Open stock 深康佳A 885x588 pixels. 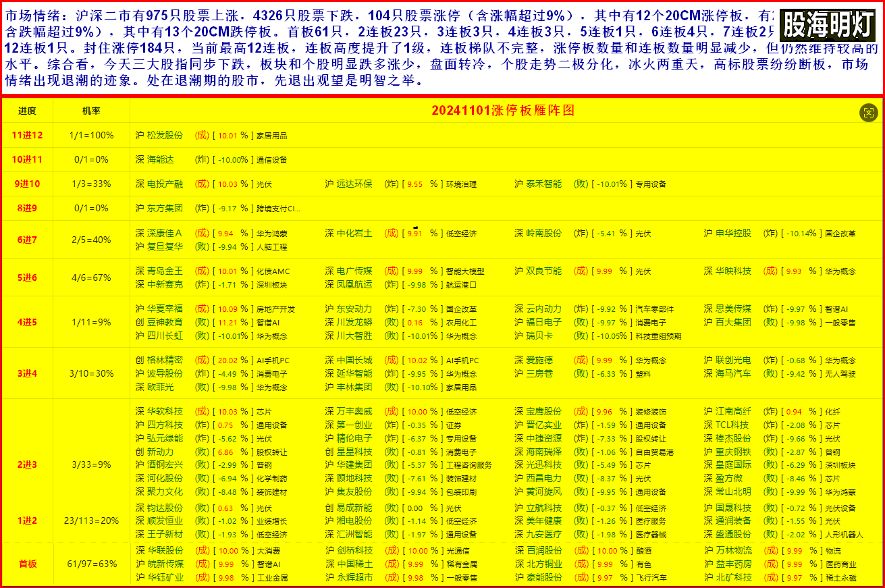pyautogui.click(x=165, y=233)
